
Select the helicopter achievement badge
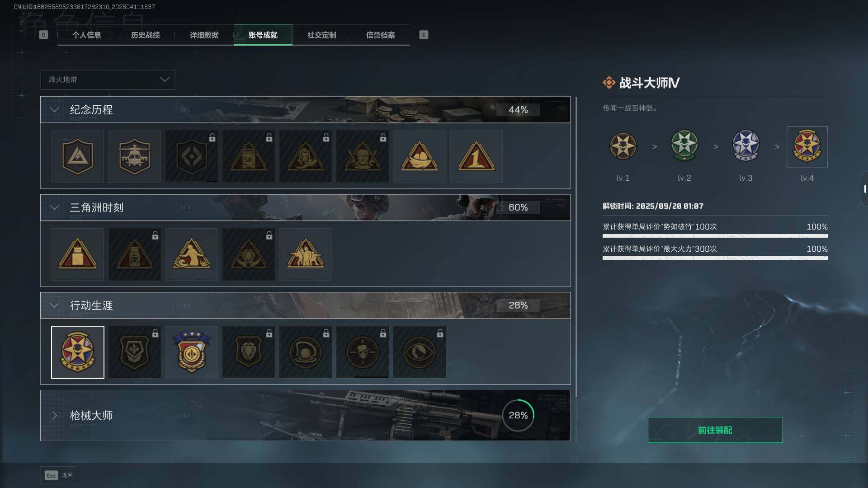[x=134, y=156]
